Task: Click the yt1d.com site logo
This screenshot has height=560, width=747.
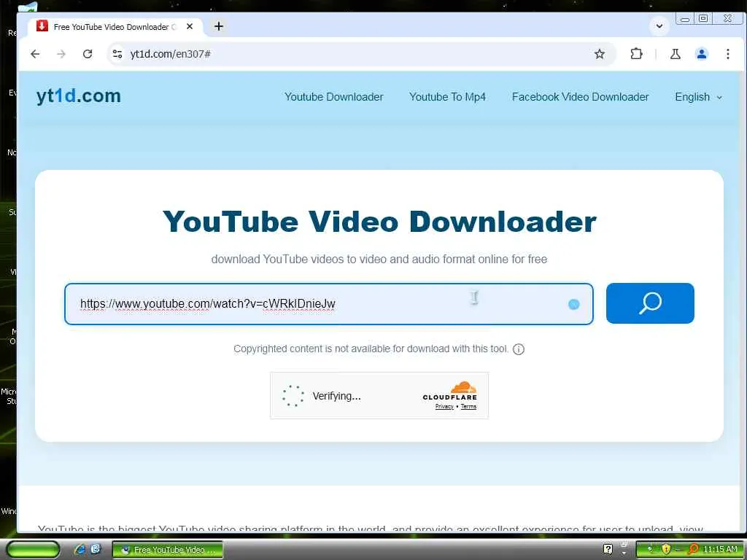Action: 79,96
